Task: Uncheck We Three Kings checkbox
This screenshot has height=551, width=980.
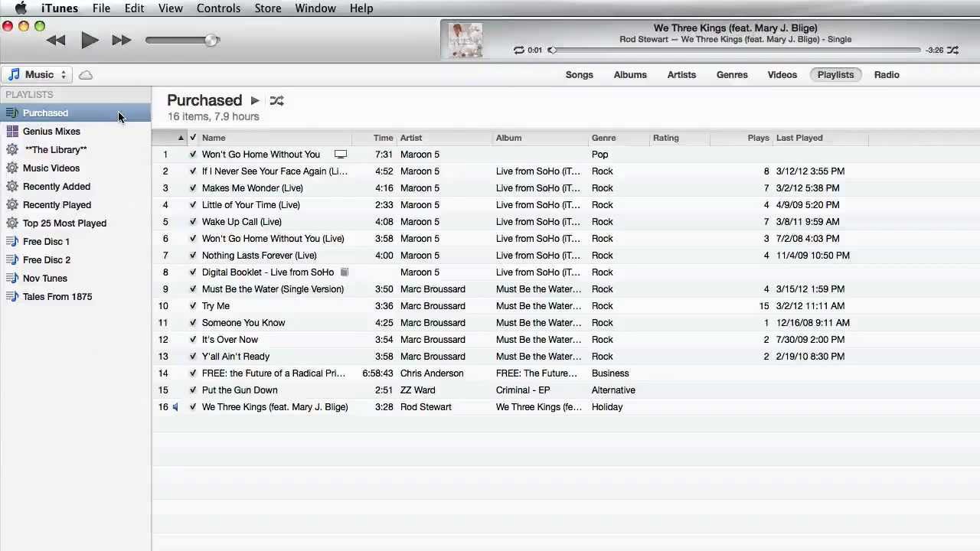Action: 193,407
